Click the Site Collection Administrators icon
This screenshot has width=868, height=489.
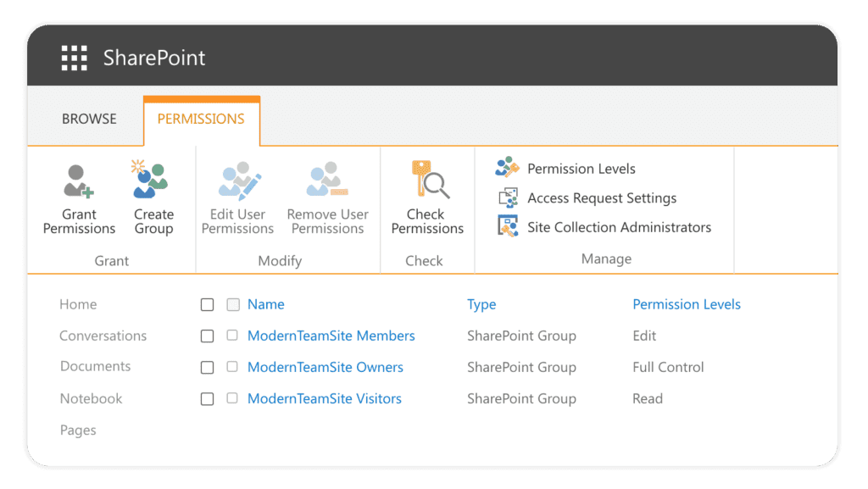[x=508, y=225]
